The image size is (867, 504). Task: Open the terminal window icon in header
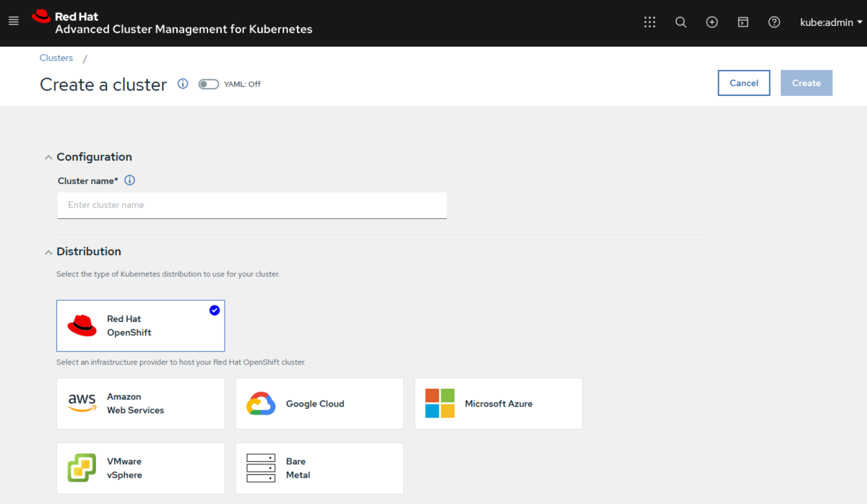pyautogui.click(x=743, y=22)
